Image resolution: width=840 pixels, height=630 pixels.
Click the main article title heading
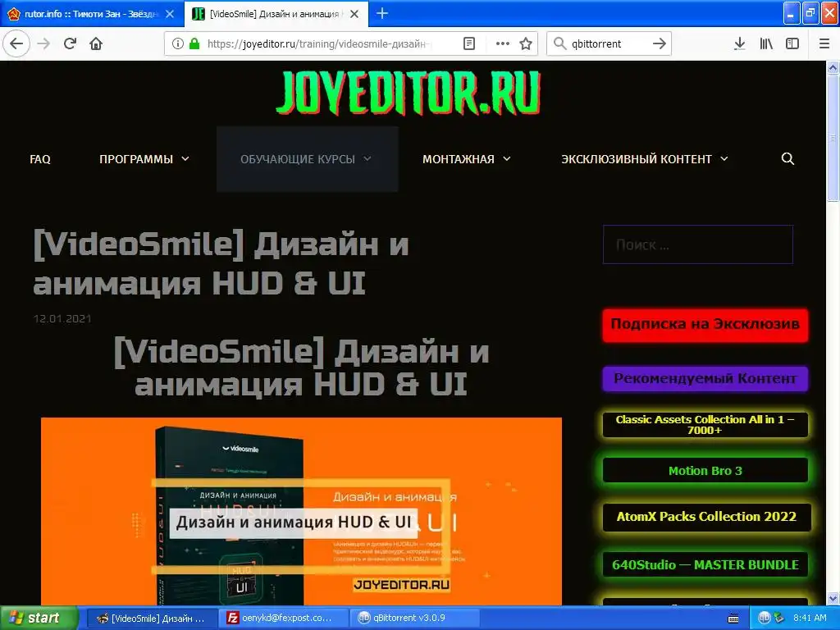221,263
